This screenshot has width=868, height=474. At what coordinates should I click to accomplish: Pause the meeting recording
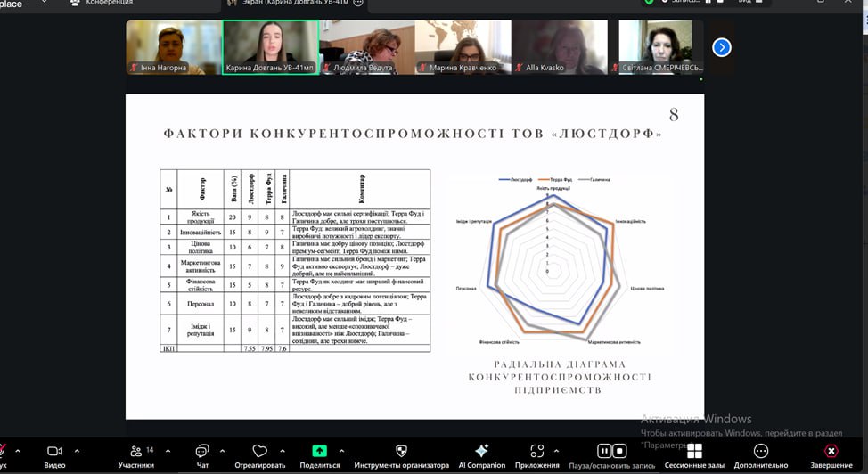pos(604,451)
